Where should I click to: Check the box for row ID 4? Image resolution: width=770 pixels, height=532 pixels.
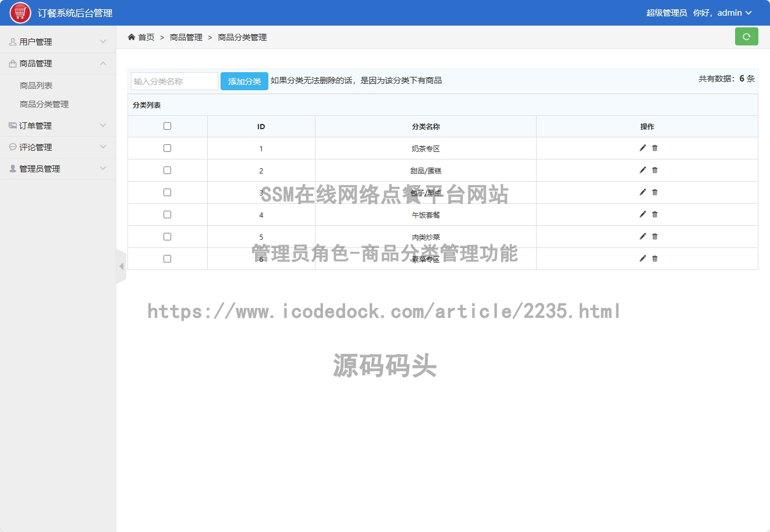(167, 215)
